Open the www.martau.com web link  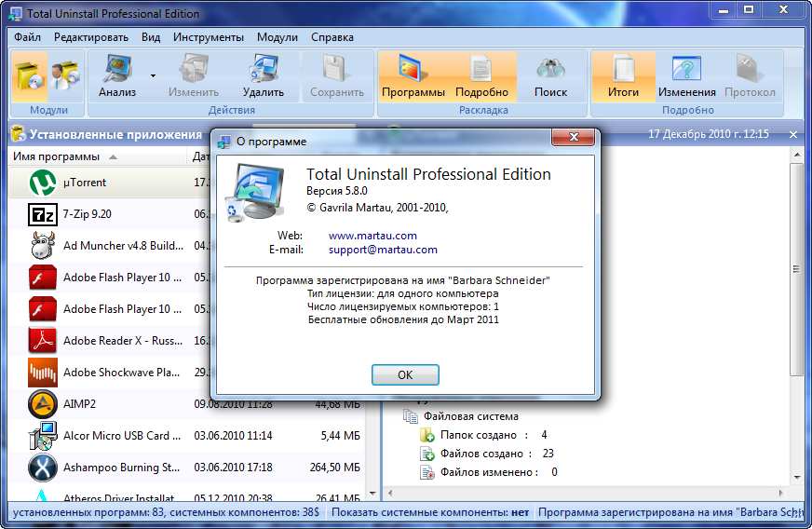(372, 236)
